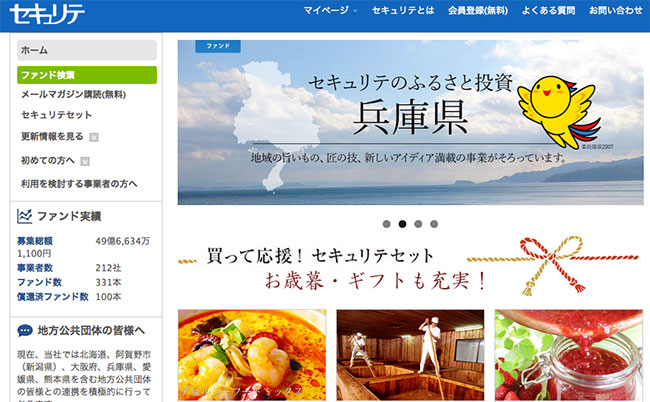Open よくある質問 in top navigation
Screen dimensions: 650x402
[x=548, y=10]
